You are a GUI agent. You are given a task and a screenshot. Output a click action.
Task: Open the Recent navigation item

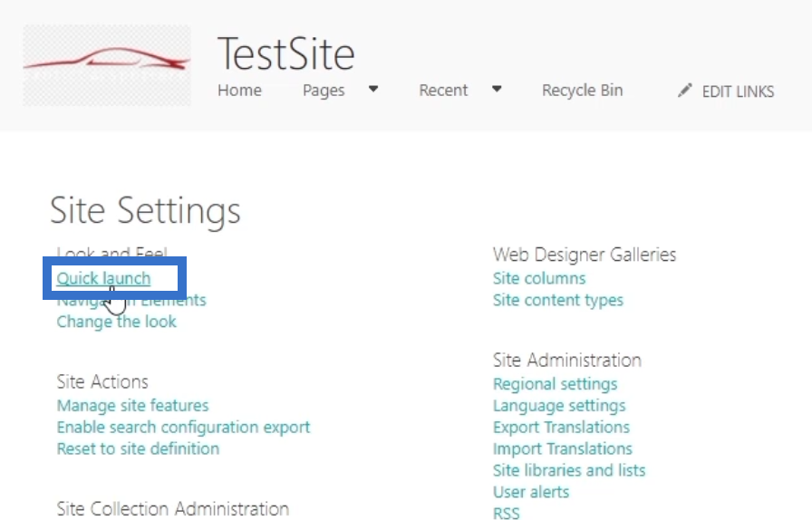[443, 90]
